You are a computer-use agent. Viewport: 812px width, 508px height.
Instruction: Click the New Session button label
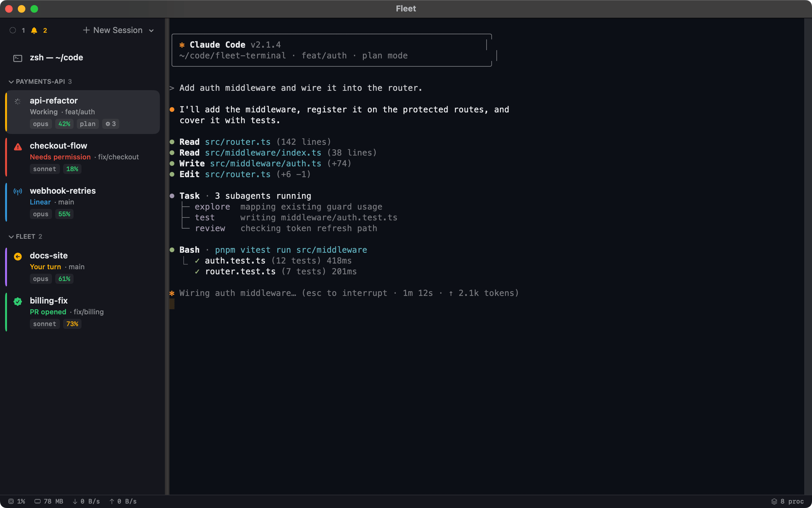click(118, 30)
